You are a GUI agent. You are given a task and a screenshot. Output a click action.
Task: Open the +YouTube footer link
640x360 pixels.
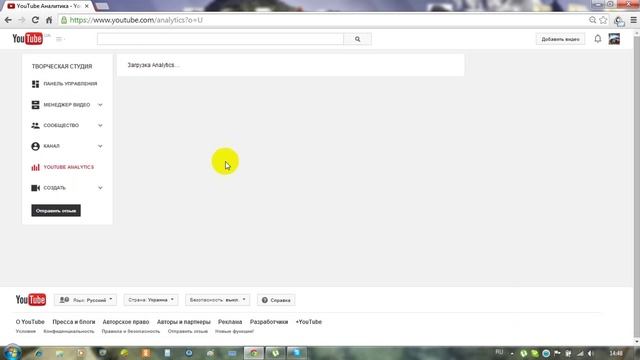309,322
